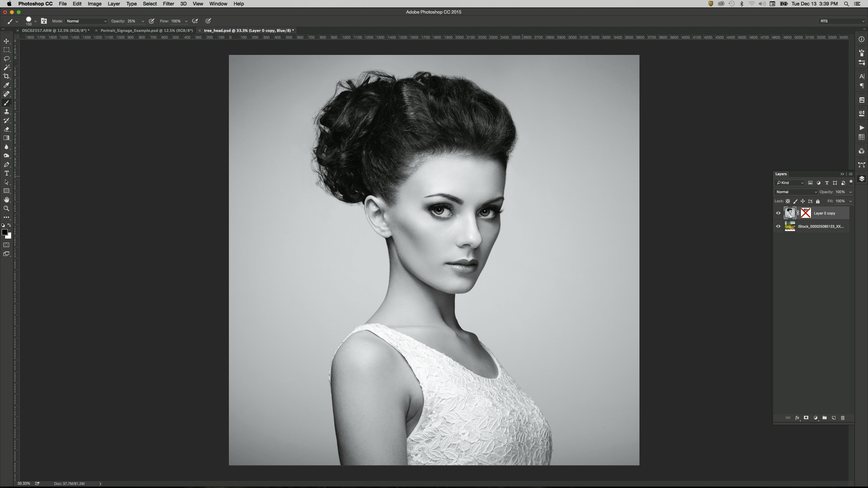Add a new adjustment layer icon
This screenshot has width=868, height=488.
[x=815, y=418]
